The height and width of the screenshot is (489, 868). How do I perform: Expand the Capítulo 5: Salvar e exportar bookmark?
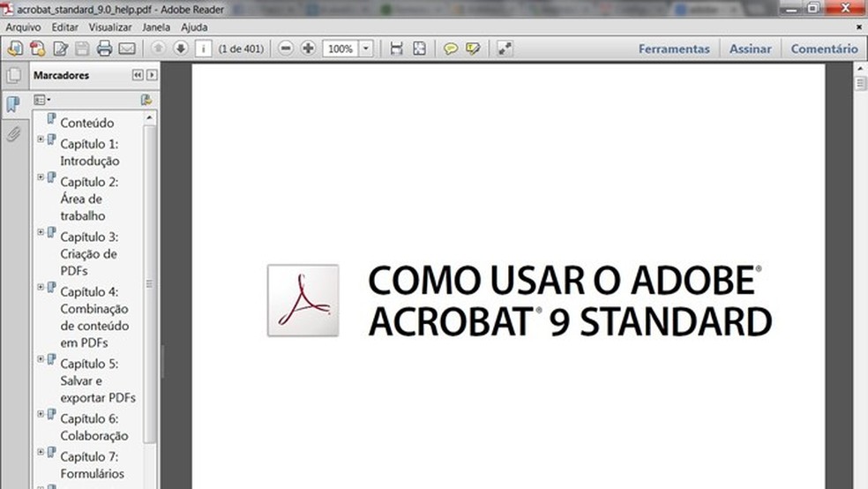[41, 359]
